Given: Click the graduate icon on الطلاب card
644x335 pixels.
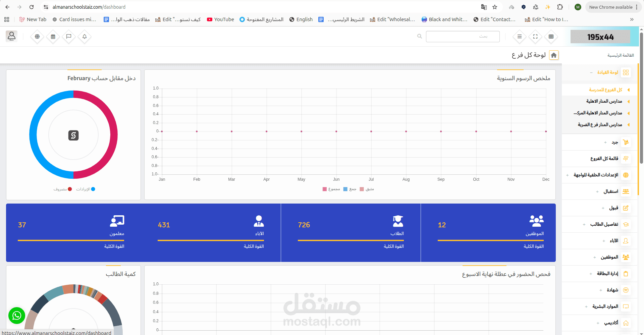Looking at the screenshot, I should coord(398,221).
